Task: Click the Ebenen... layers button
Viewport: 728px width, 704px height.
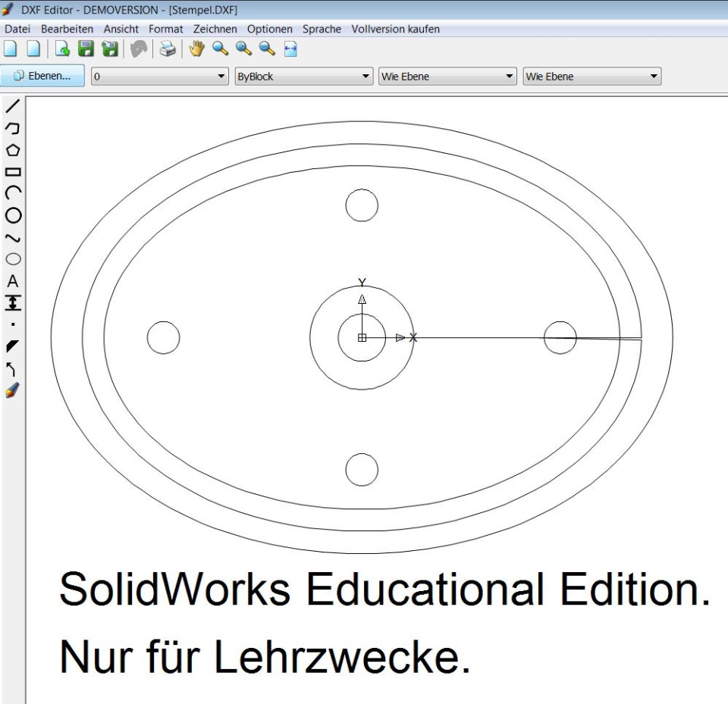Action: 42,76
